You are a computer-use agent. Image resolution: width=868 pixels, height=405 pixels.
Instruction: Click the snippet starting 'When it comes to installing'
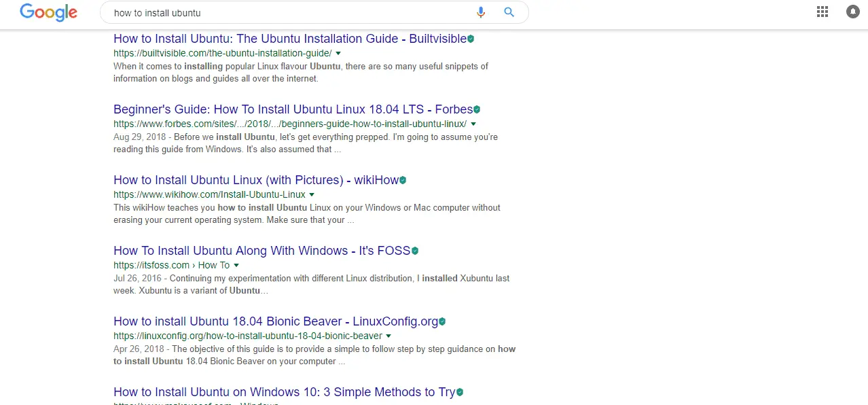pyautogui.click(x=301, y=73)
